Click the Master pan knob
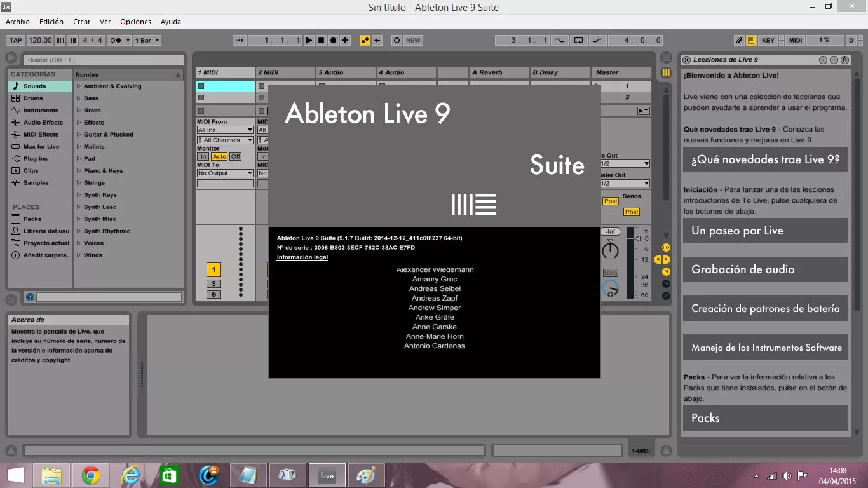This screenshot has height=488, width=868. tap(610, 250)
